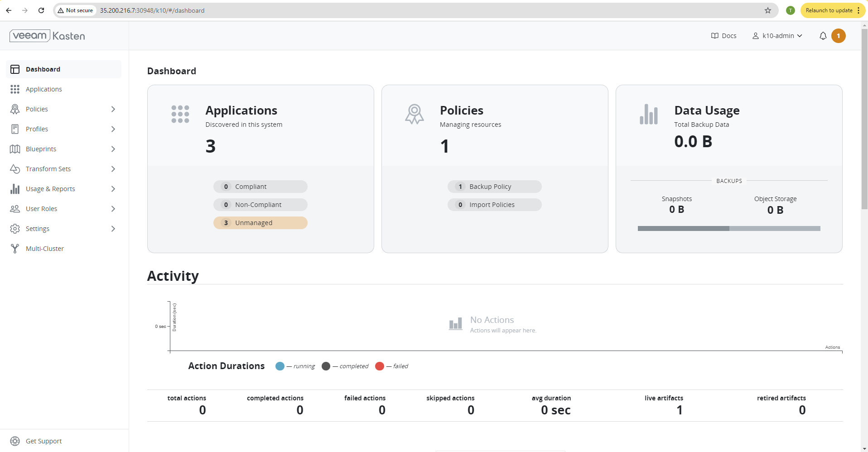
Task: Switch to the Dashboard sidebar item
Action: [x=43, y=69]
